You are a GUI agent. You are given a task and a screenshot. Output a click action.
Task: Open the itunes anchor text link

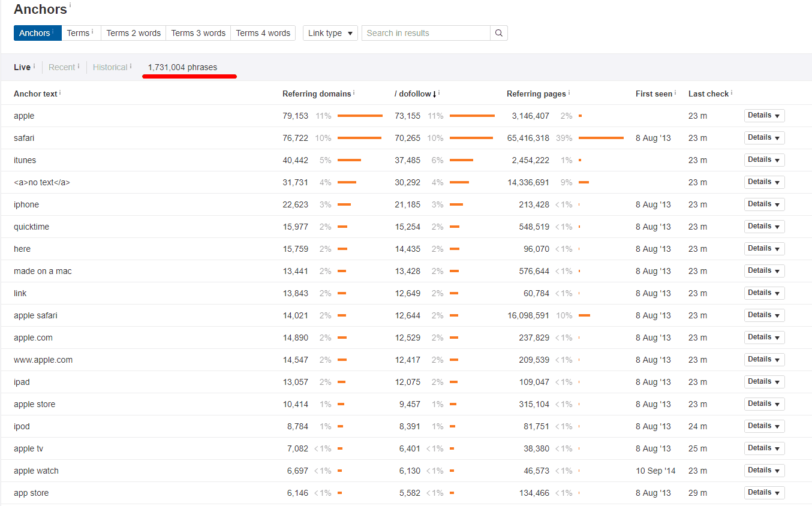(x=25, y=159)
